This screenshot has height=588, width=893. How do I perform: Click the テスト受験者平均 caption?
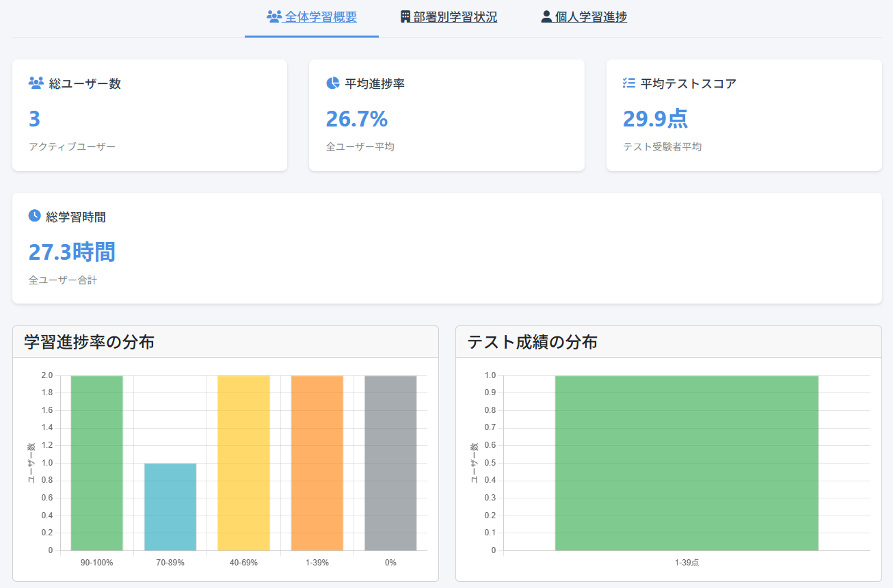pyautogui.click(x=663, y=146)
